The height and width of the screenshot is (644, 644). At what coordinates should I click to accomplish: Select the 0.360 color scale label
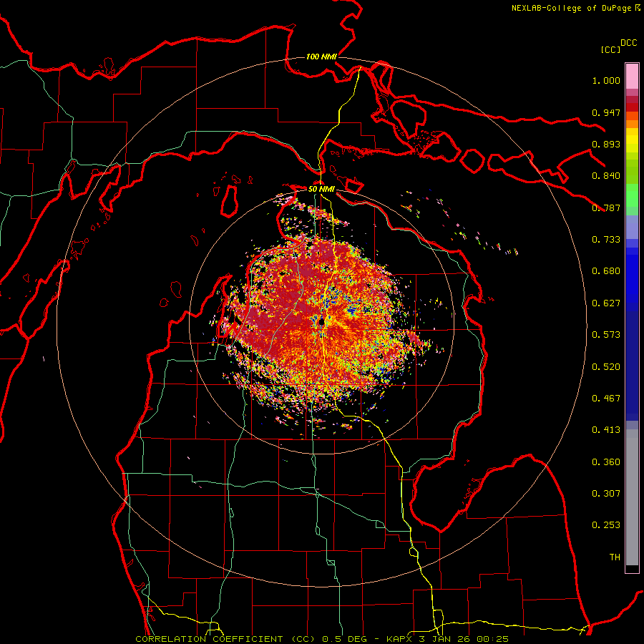point(606,462)
